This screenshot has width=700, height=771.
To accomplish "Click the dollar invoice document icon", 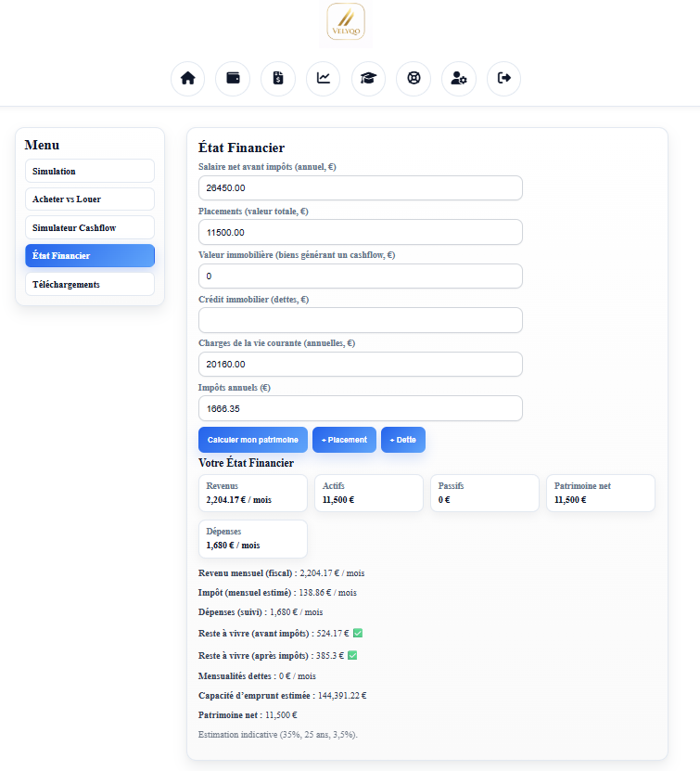I will click(278, 78).
